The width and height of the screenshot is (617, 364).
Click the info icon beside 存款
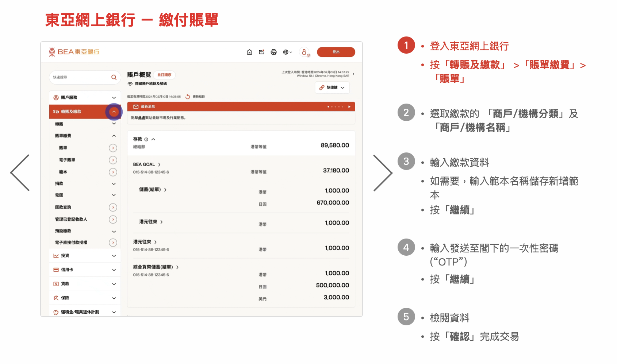pyautogui.click(x=146, y=139)
